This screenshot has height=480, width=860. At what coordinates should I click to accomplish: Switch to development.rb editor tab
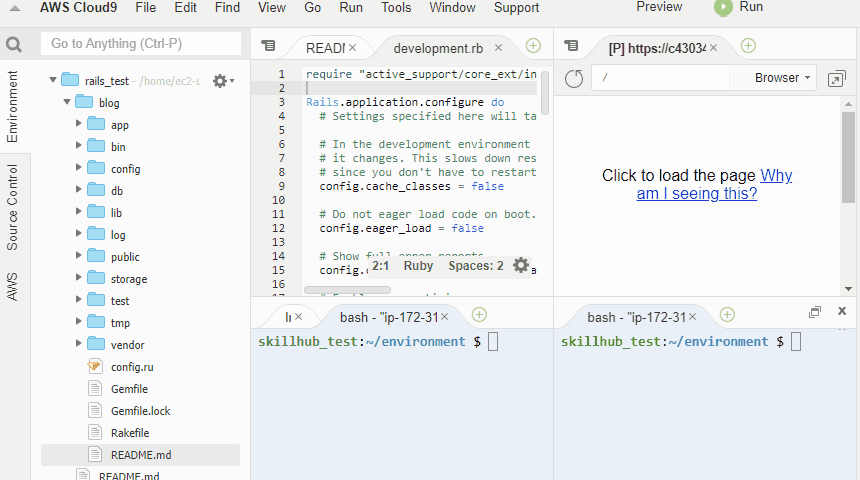[438, 48]
